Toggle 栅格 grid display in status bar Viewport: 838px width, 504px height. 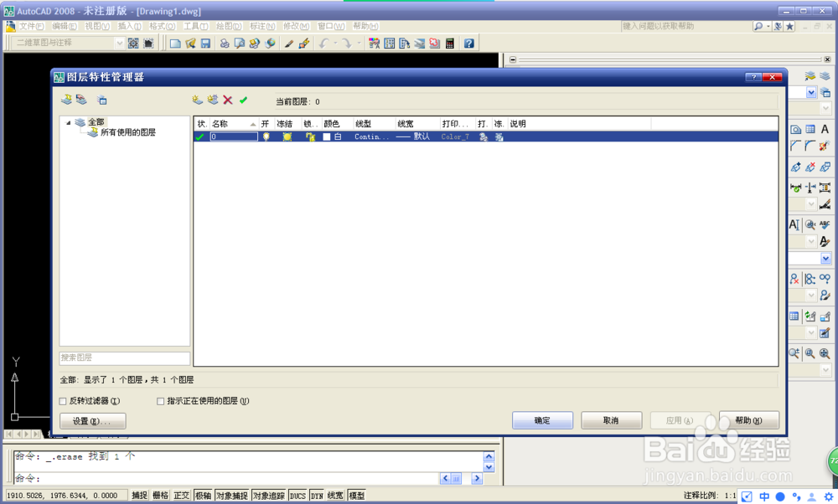[x=160, y=496]
